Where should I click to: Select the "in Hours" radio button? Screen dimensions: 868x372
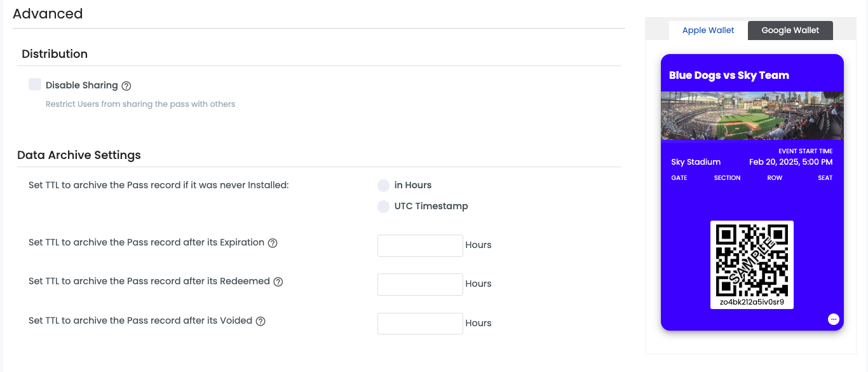[383, 186]
